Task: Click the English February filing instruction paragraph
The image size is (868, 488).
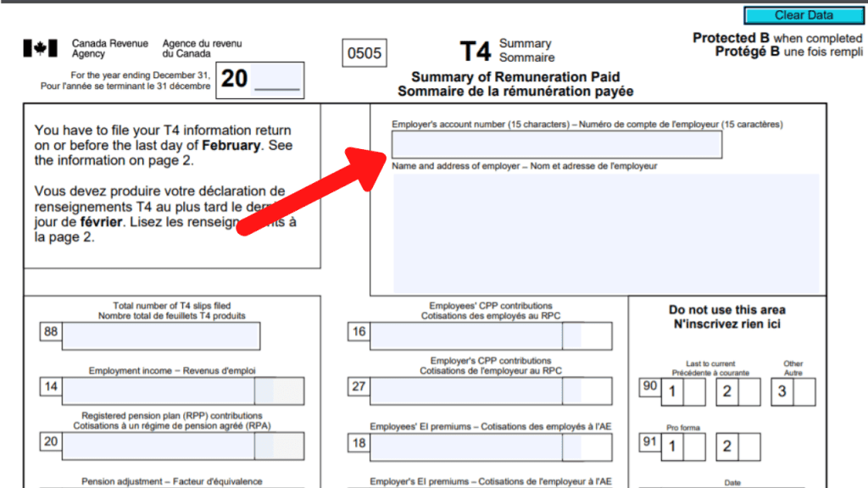Action: (164, 145)
